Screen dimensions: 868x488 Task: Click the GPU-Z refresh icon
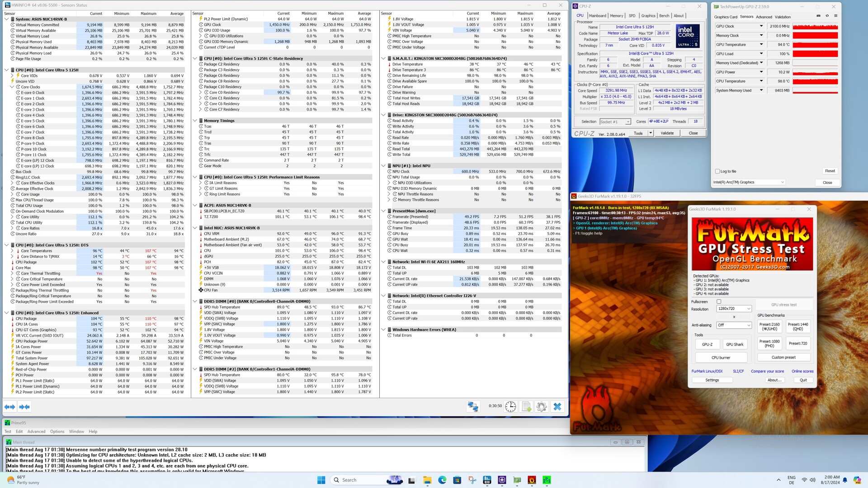tap(827, 16)
